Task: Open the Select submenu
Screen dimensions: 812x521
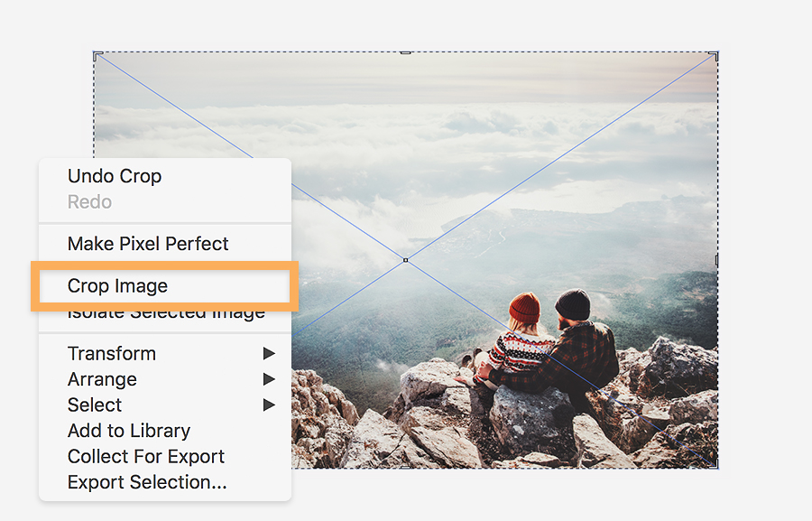Action: tap(165, 405)
